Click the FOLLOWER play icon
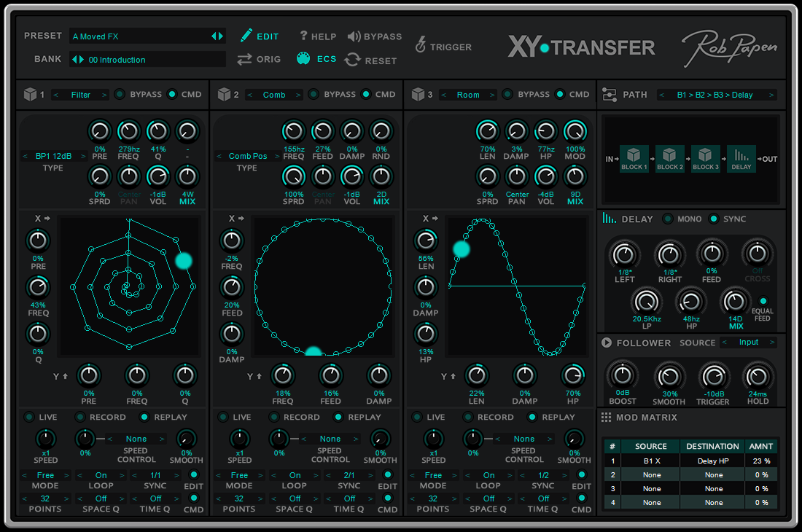 point(607,343)
